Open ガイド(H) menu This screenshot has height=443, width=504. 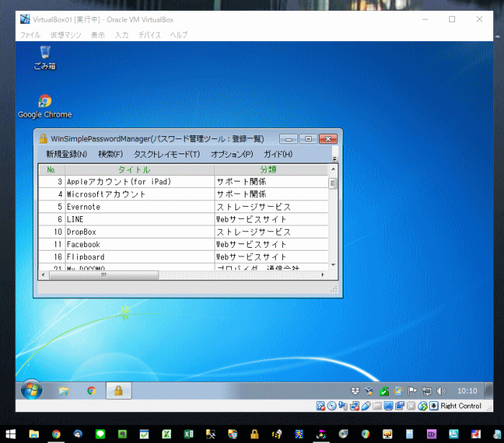coord(278,154)
